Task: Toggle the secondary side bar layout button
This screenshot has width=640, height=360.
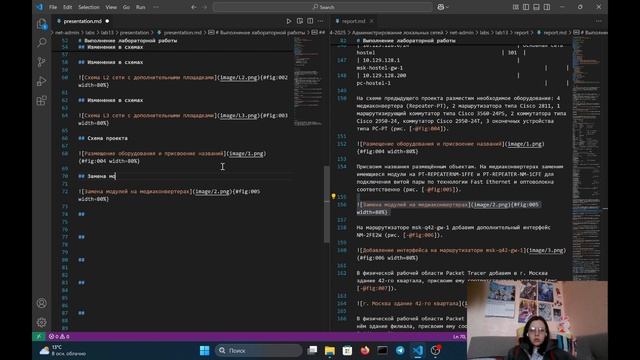Action: (x=547, y=7)
